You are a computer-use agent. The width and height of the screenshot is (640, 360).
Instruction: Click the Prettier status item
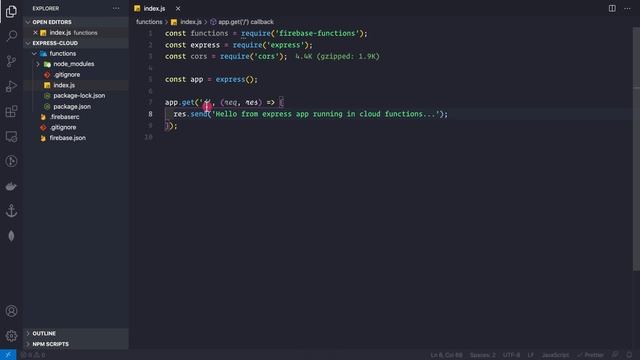[x=590, y=355]
